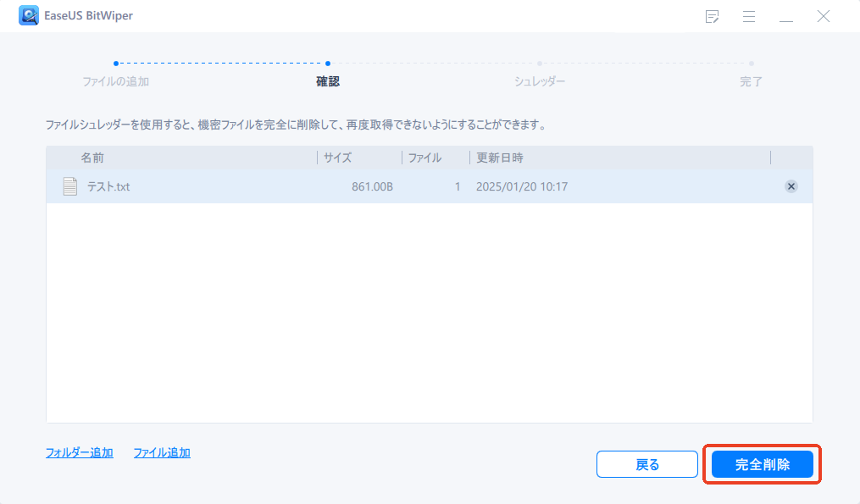860x504 pixels.
Task: Click the サイズ column header
Action: tap(337, 158)
